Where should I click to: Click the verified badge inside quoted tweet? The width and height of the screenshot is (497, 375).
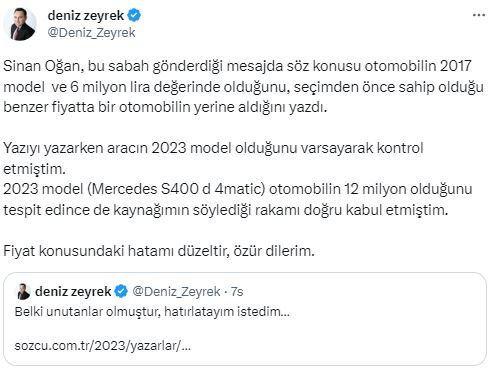coord(121,291)
